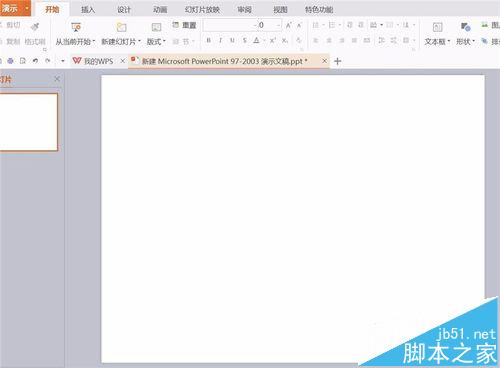Toggle underline formatting
The image size is (500, 368).
232,40
